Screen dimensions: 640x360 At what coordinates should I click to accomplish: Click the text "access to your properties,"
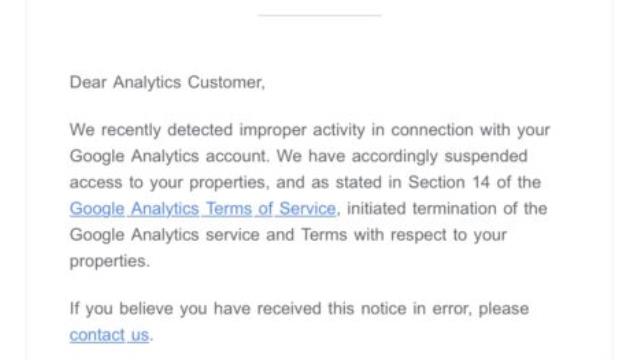[x=170, y=182]
